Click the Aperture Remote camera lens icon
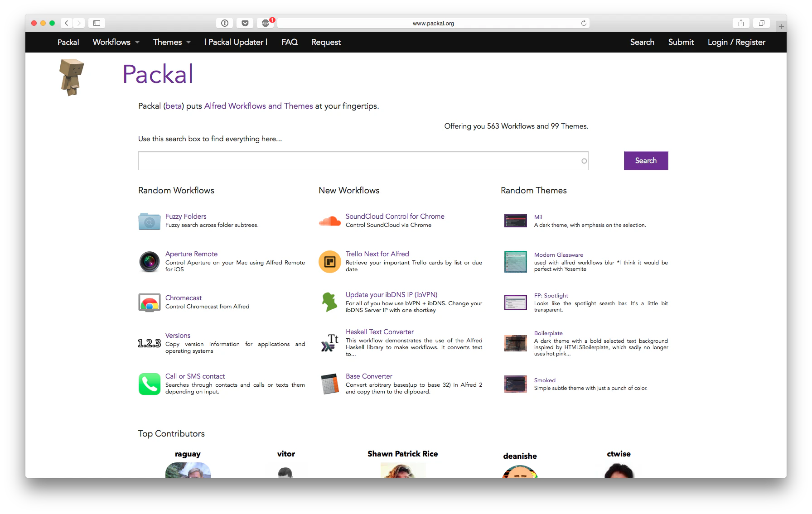 149,262
